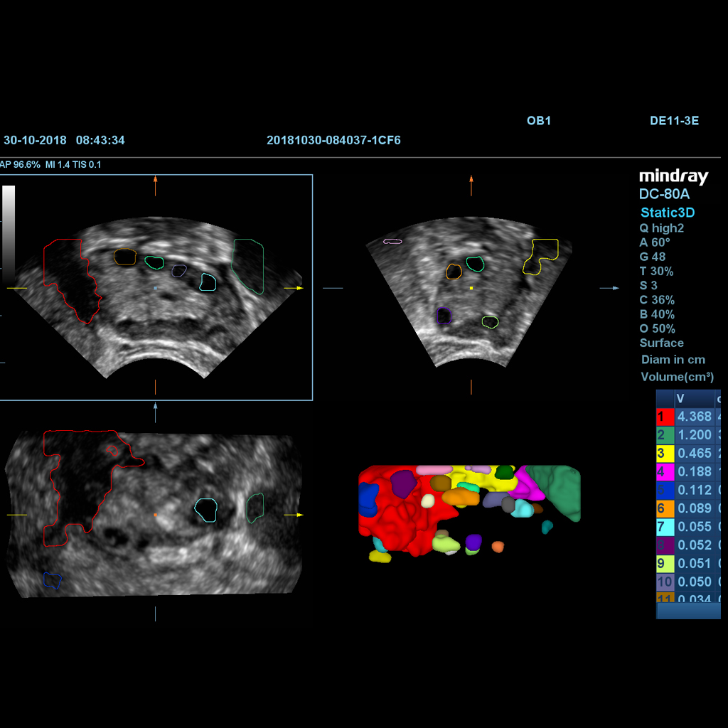Screen dimensions: 728x728
Task: Click the large green volume in the 3D rendering
Action: (x=560, y=489)
